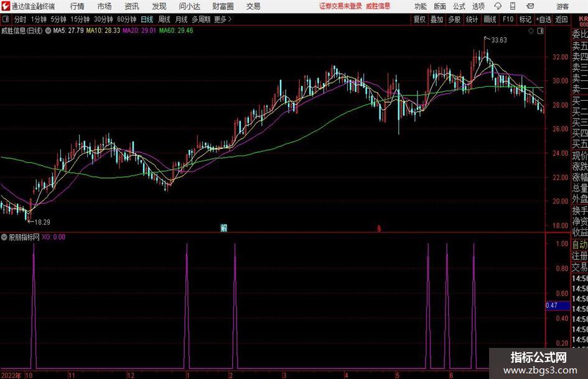Switch to 1分钟 period
588x379 pixels.
39,19
